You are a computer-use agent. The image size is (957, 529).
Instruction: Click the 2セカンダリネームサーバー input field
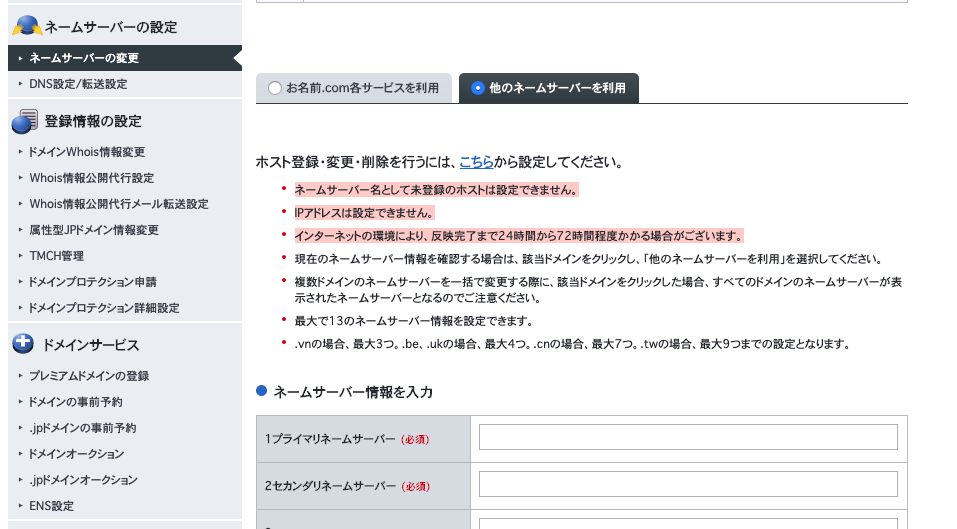(x=688, y=485)
